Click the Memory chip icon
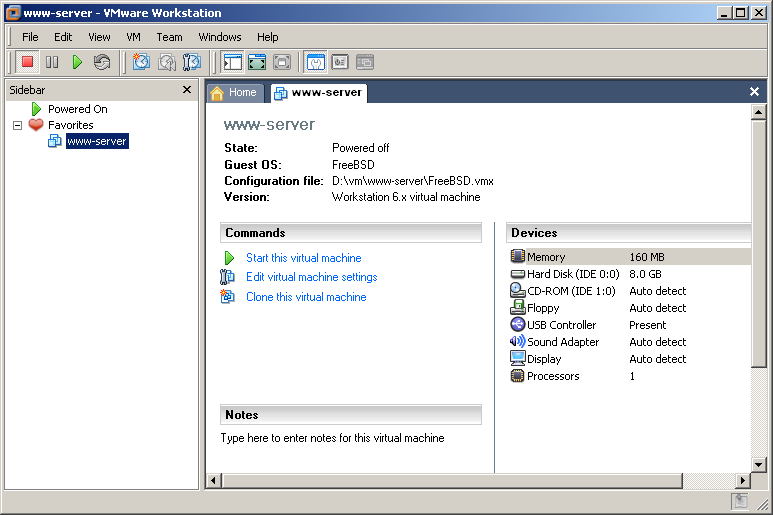 click(x=517, y=256)
